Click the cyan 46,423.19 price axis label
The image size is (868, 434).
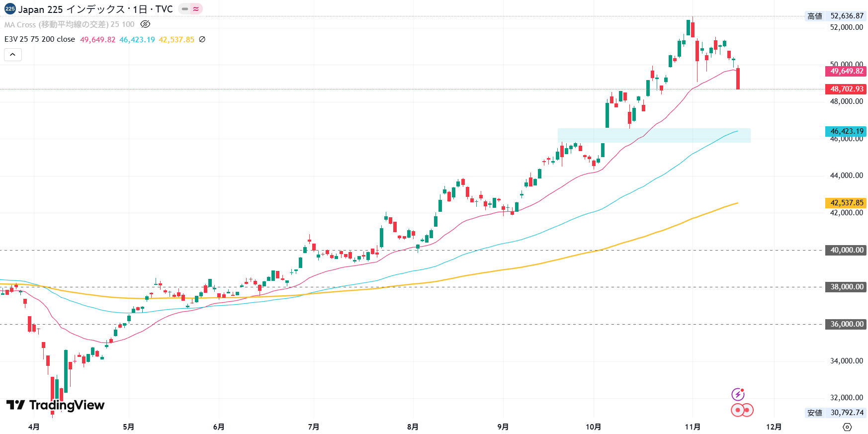click(x=846, y=131)
